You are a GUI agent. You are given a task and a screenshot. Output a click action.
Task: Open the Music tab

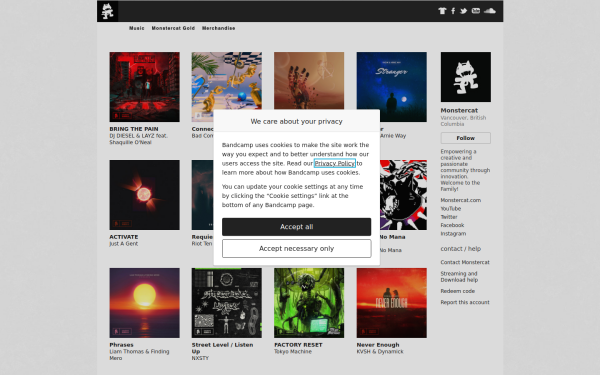click(x=137, y=28)
